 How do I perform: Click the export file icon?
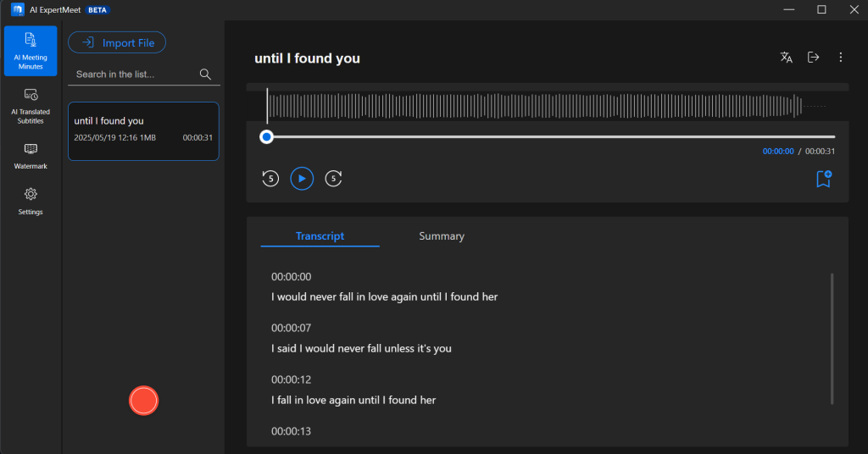[x=813, y=58]
